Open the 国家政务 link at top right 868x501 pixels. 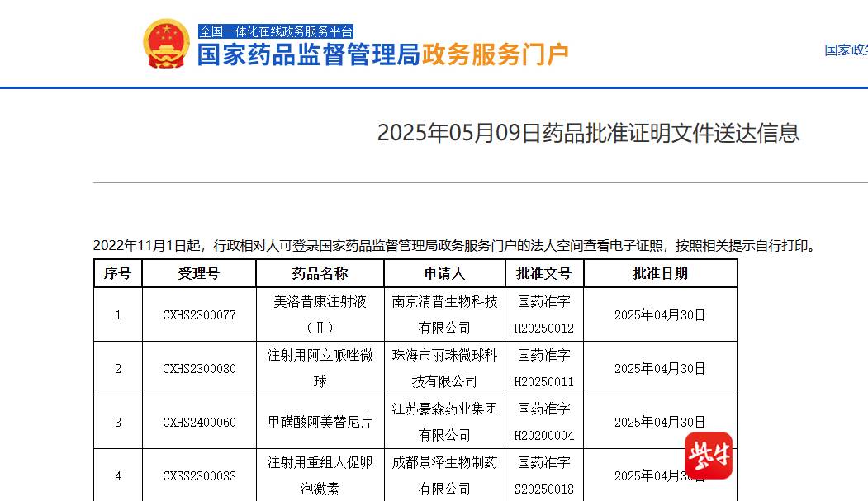[847, 50]
